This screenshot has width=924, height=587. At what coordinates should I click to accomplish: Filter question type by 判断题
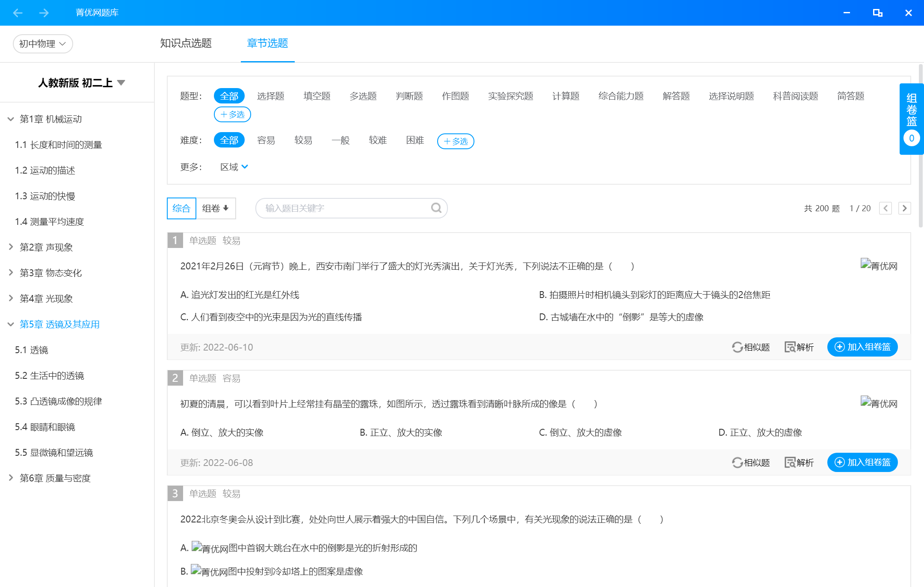pyautogui.click(x=409, y=96)
